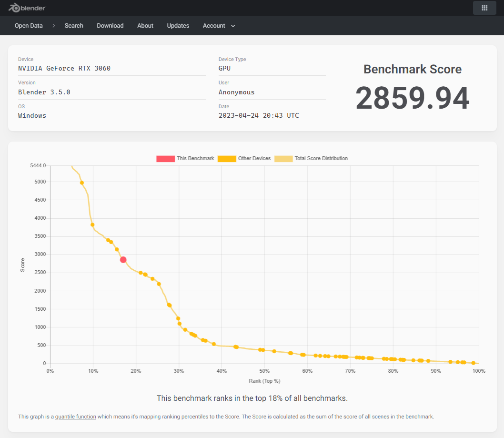Select user value Anonymous

(237, 92)
